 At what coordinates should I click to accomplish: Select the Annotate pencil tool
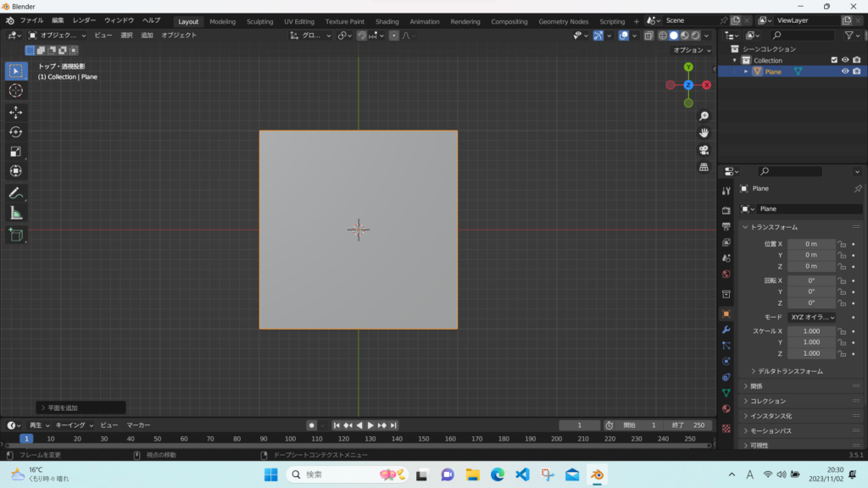tap(16, 193)
